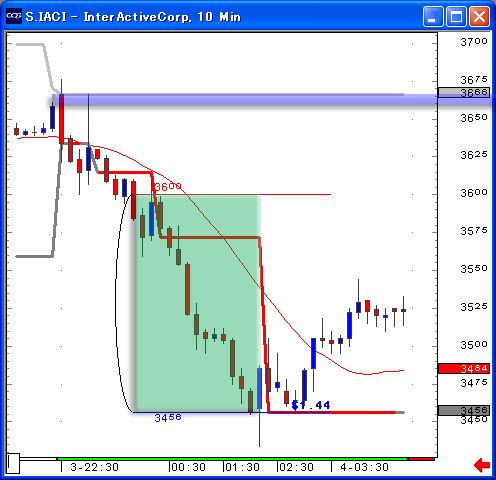Screen dimensions: 496x480
Task: Click the green shaded trade region
Action: pyautogui.click(x=197, y=303)
